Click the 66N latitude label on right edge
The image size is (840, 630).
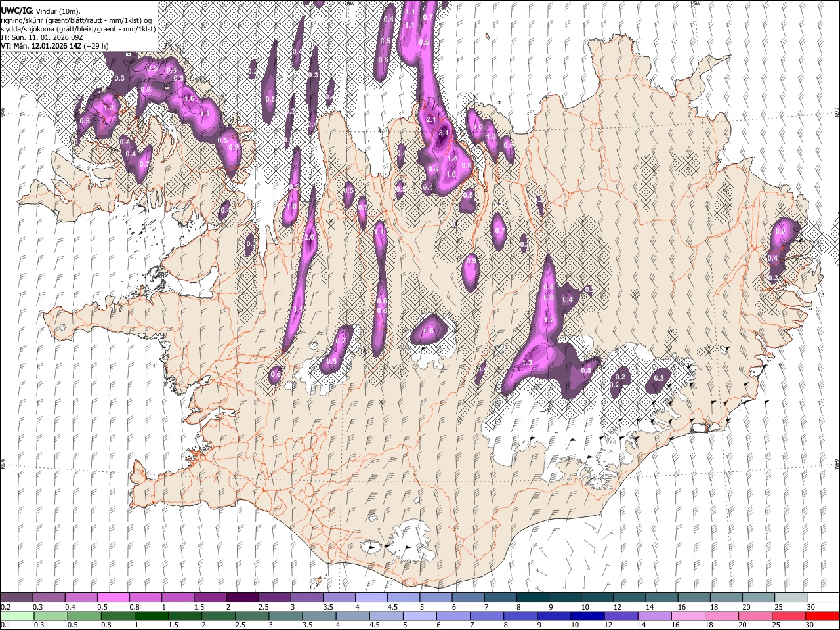837,113
